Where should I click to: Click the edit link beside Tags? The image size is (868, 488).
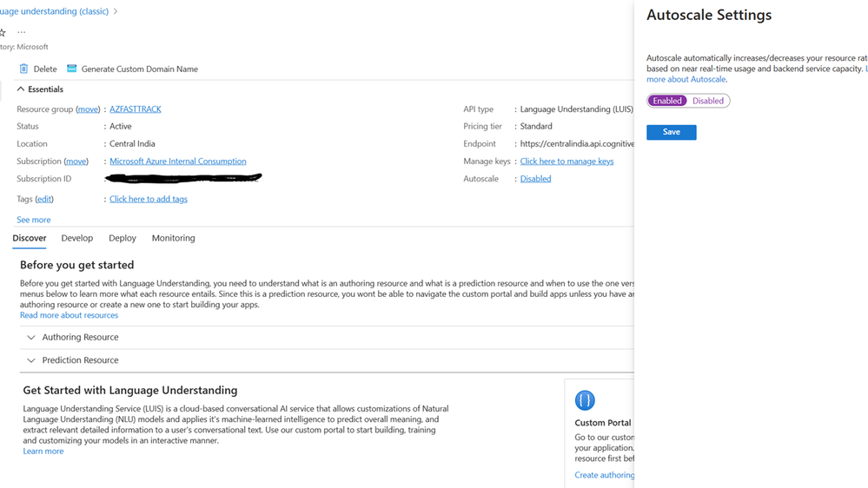point(44,199)
